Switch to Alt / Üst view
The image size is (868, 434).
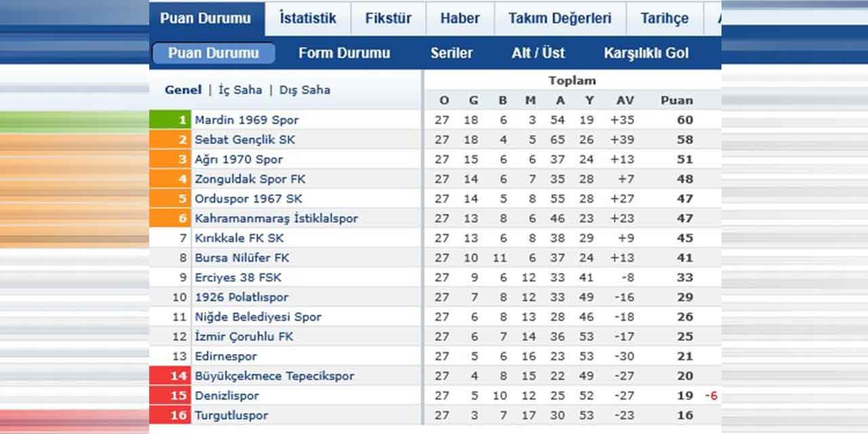pos(538,53)
